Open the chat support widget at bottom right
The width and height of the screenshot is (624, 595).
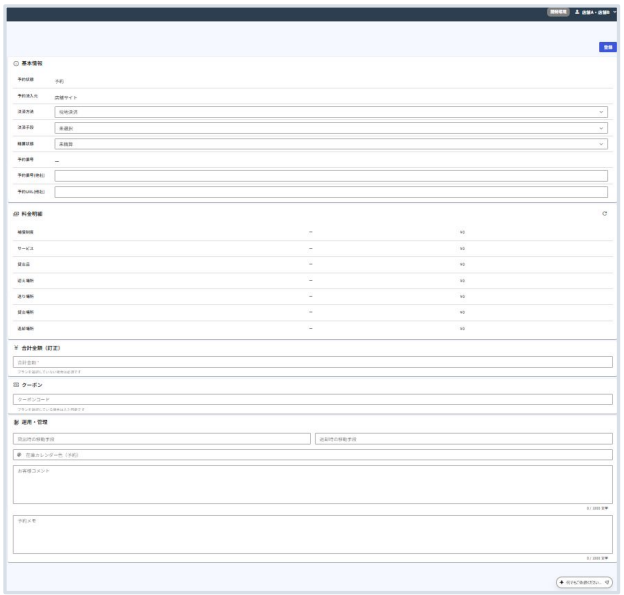point(584,582)
